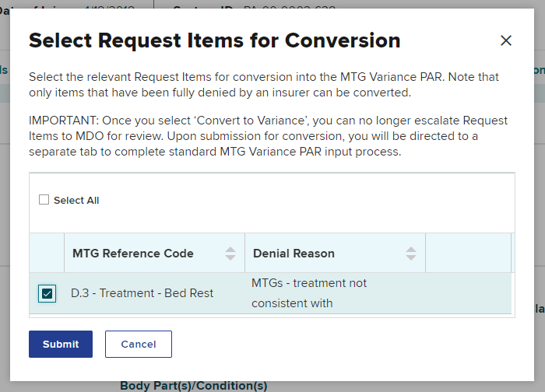Click the up sort arrow for MTG Reference Code
545x392 pixels.
pyautogui.click(x=230, y=249)
